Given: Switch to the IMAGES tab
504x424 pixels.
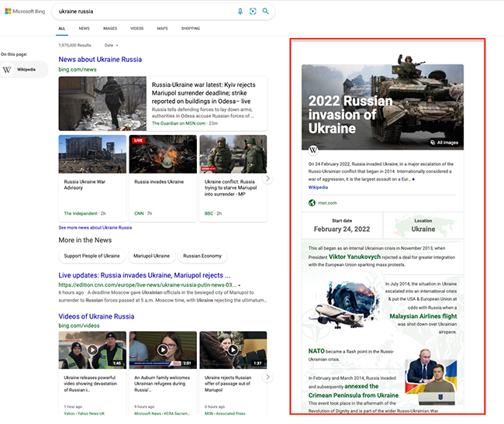Looking at the screenshot, I should 110,28.
